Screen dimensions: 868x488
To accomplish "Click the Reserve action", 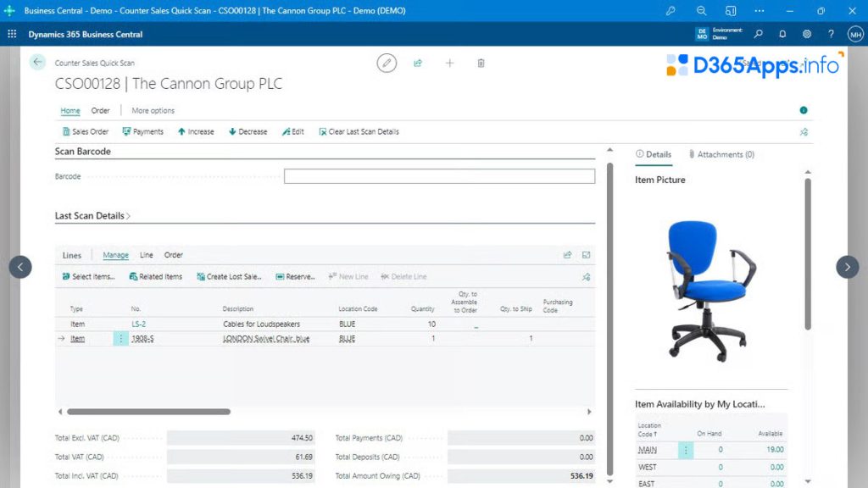I will 295,277.
